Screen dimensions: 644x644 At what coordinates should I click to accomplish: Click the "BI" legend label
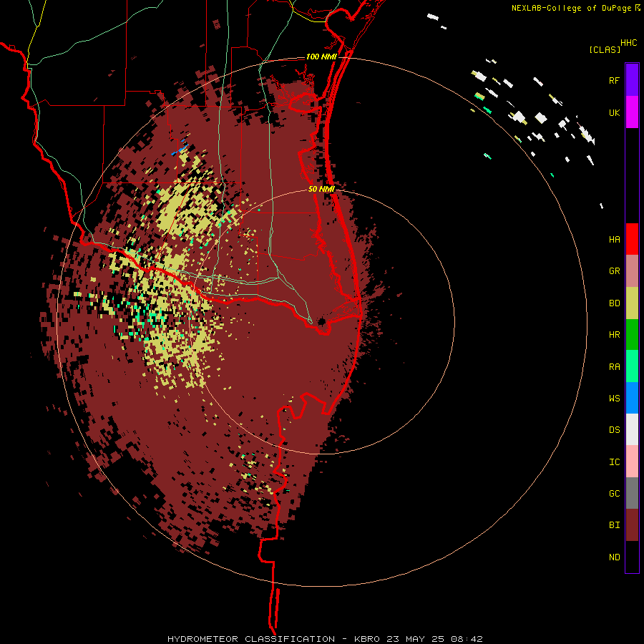tap(614, 525)
